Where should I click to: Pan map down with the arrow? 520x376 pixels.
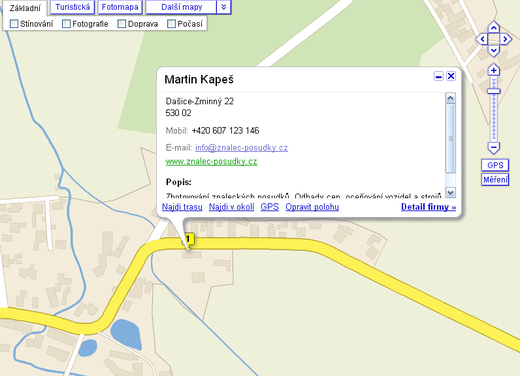point(494,51)
